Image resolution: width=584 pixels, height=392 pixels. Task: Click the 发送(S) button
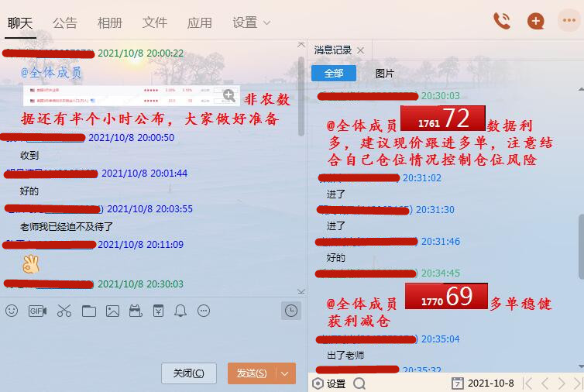pos(252,373)
